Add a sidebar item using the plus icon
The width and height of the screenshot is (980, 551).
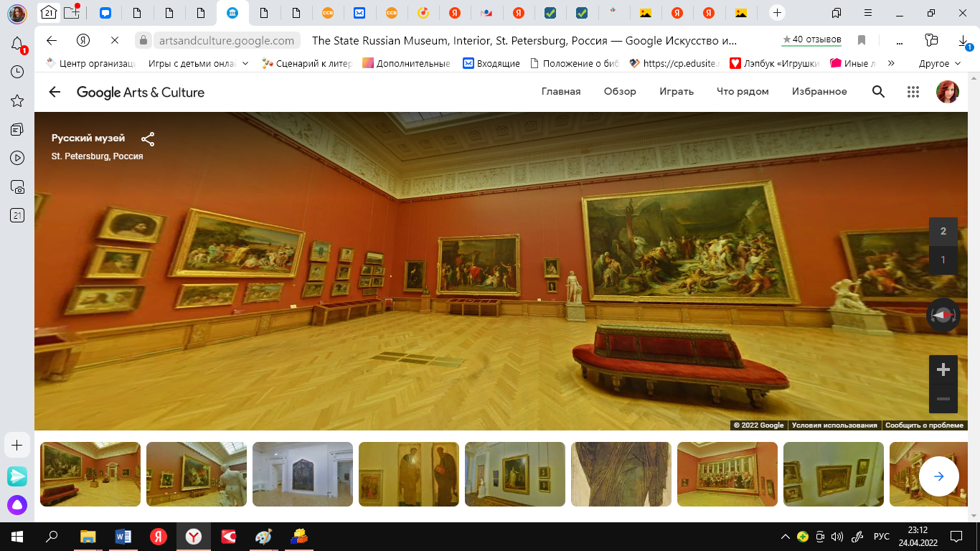17,446
